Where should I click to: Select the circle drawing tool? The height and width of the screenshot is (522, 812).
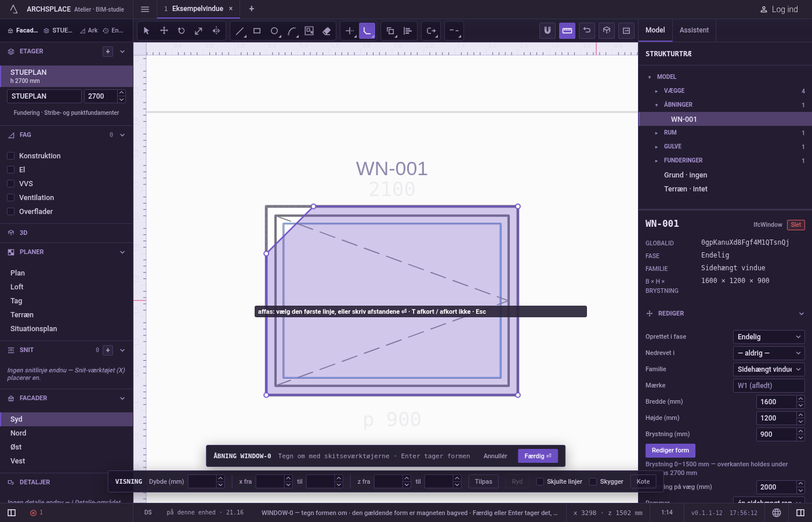[x=274, y=31]
